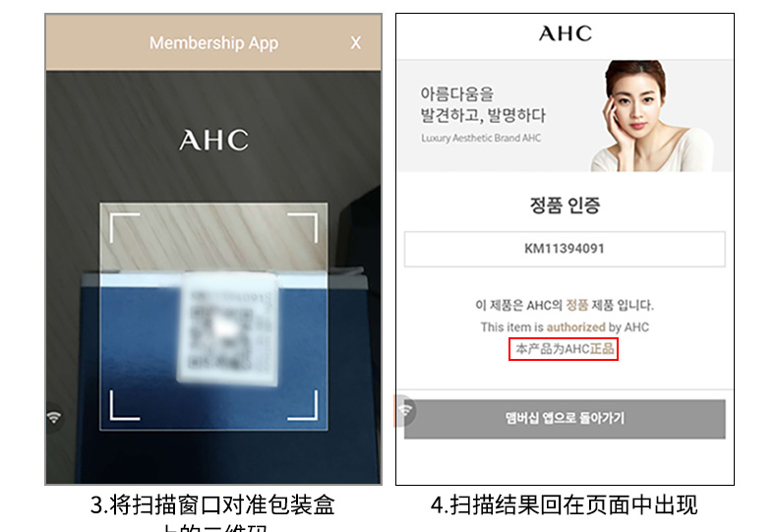This screenshot has width=777, height=532.
Task: Tap bottom-right corner bracket of scan frame
Action: click(303, 406)
